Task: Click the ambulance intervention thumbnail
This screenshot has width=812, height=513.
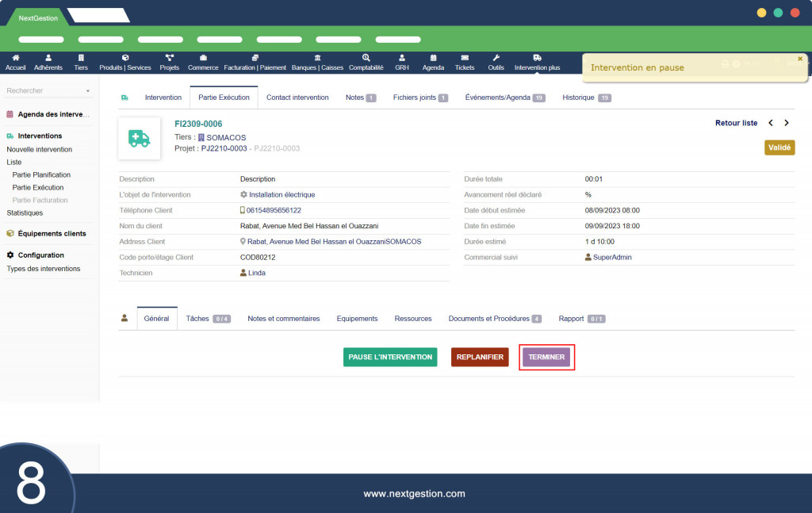Action: tap(139, 138)
